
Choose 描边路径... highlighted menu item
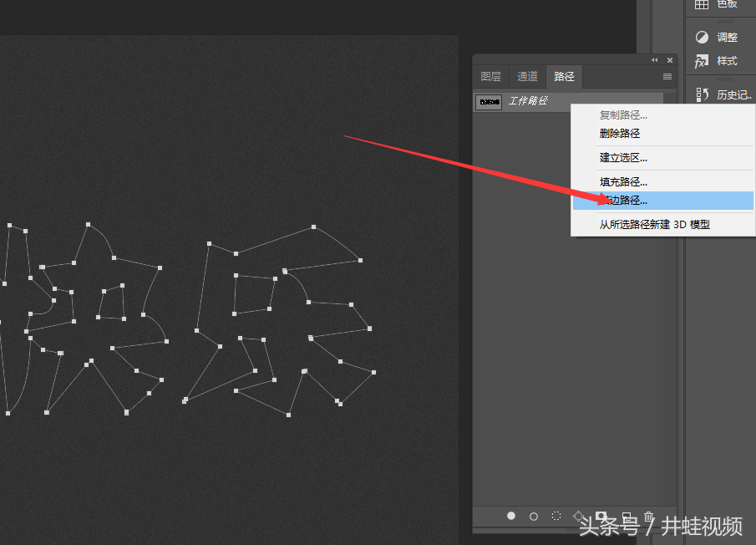[663, 200]
